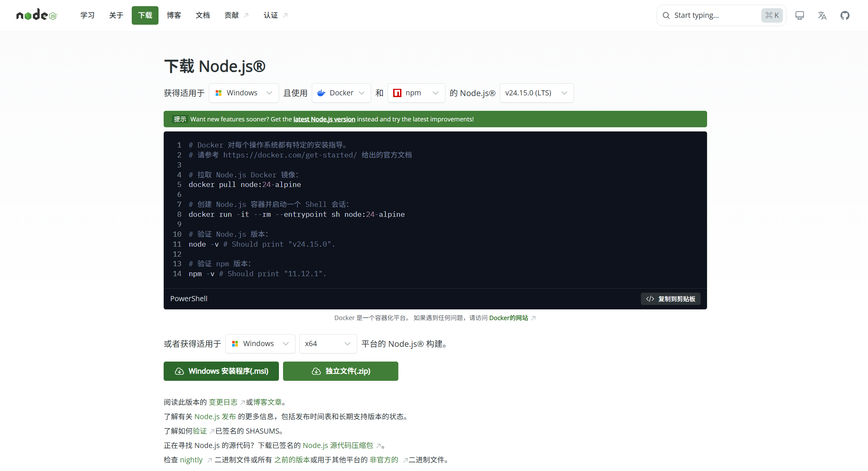The image size is (868, 471).
Task: Expand the v24.15.0 (LTS) version dropdown
Action: point(536,93)
